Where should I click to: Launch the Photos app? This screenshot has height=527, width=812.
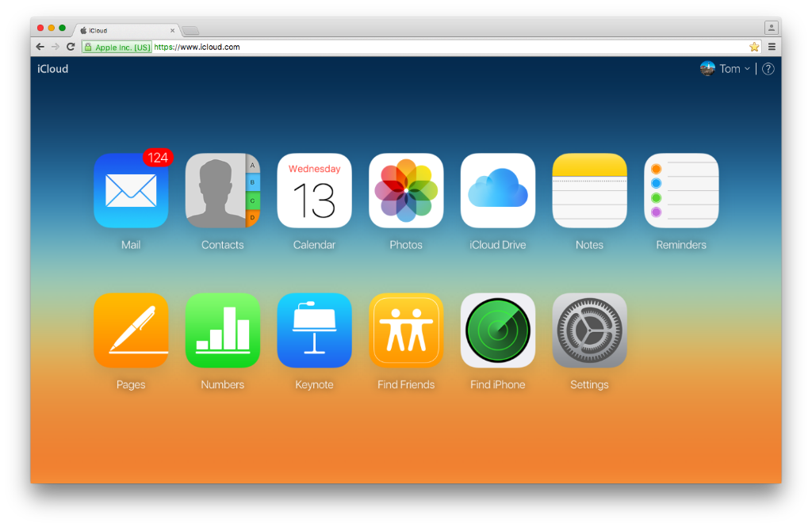pos(406,190)
